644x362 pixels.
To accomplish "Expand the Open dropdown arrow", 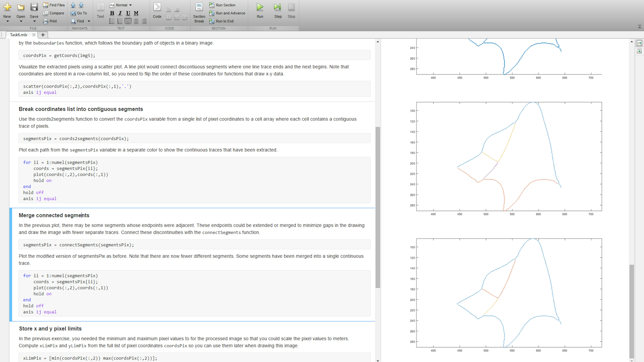I will [21, 21].
